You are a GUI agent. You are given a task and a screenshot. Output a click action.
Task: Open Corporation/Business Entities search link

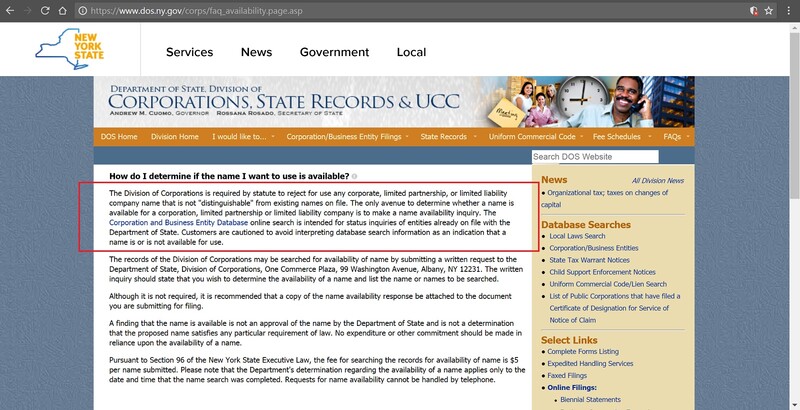pyautogui.click(x=594, y=248)
